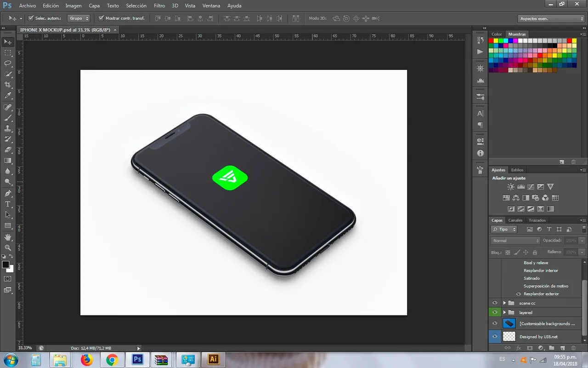588x368 pixels.
Task: Hide the layered group
Action: [495, 312]
